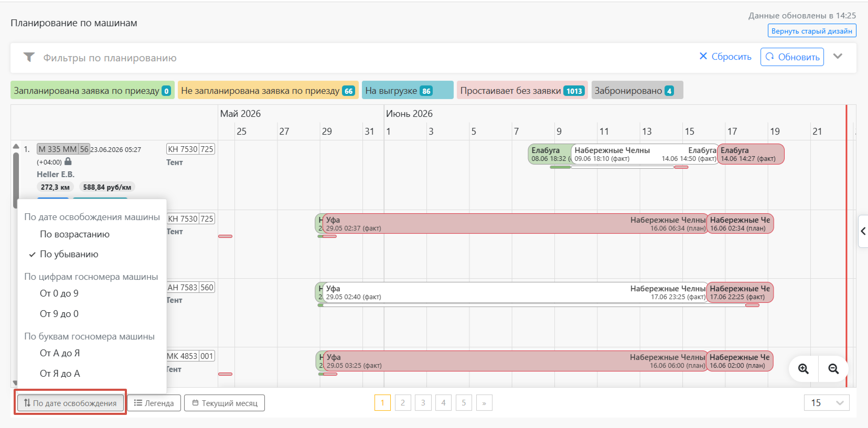Collapse the side panel with the arrow

click(863, 231)
